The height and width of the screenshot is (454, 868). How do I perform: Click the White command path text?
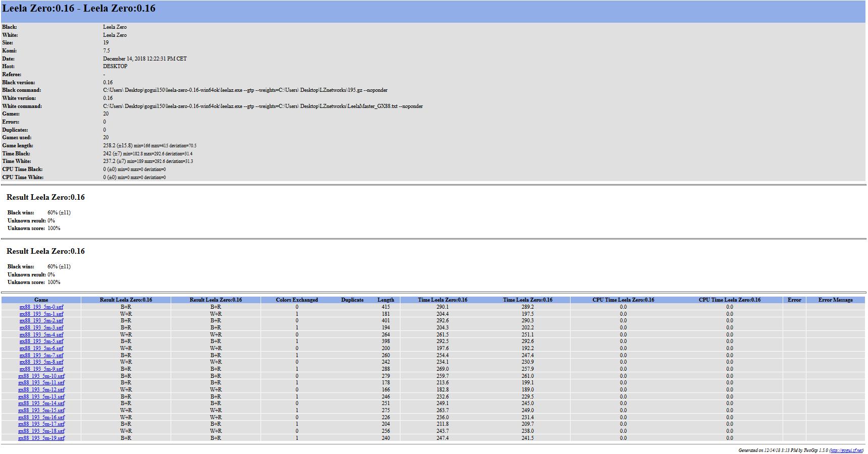coord(263,106)
